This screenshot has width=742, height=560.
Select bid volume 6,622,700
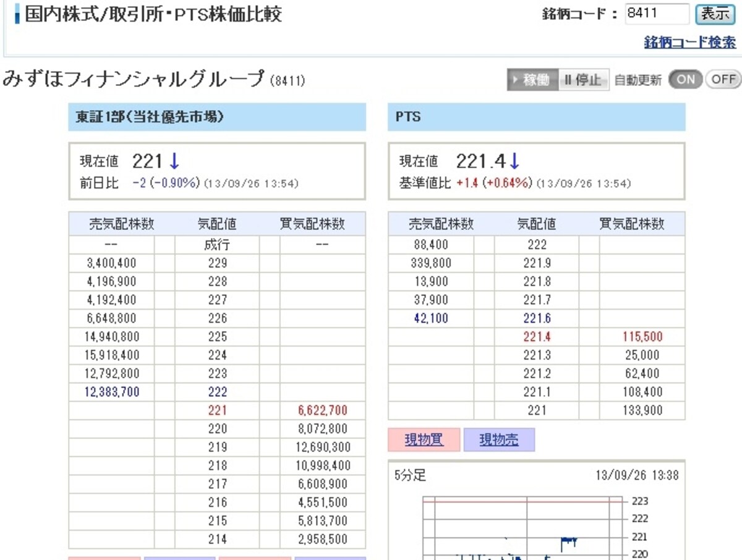tap(323, 410)
